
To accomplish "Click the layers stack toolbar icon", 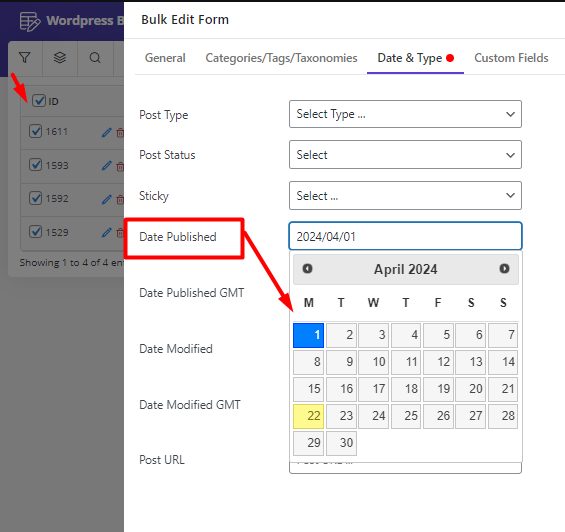I will tap(60, 58).
